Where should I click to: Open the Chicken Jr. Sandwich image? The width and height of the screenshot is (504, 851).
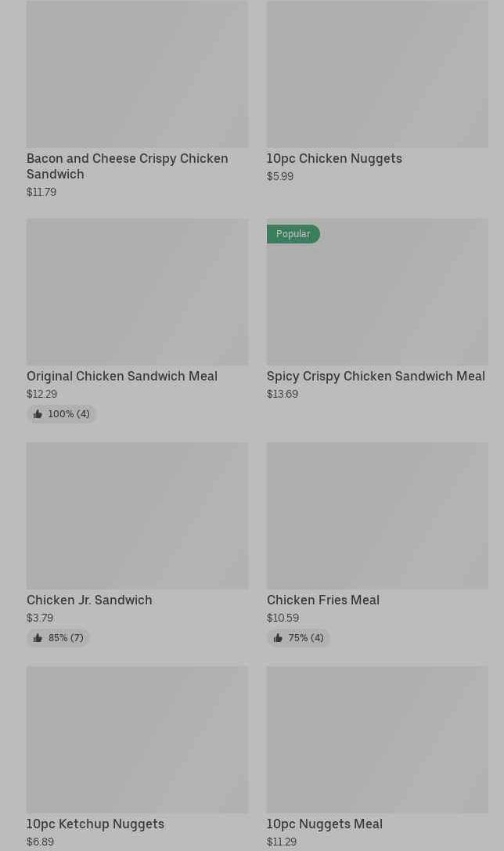click(137, 515)
